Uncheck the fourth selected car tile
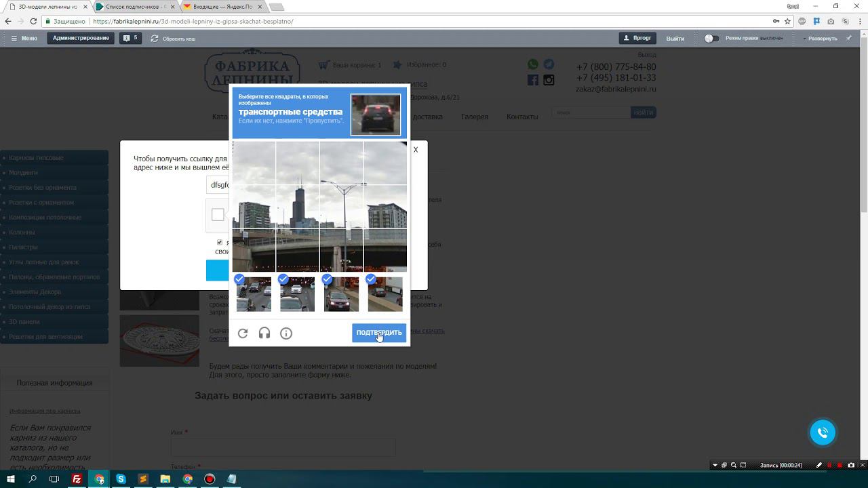Image resolution: width=868 pixels, height=488 pixels. [384, 293]
